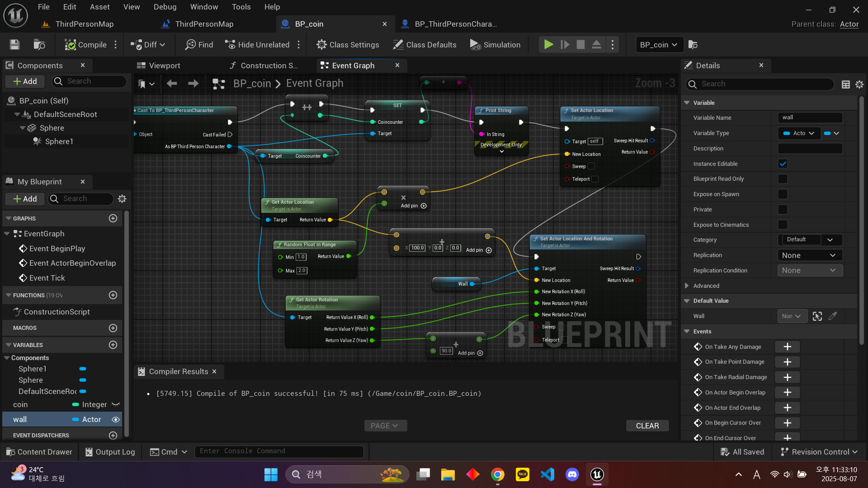
Task: Open Cmd console type dropdown
Action: [x=168, y=452]
